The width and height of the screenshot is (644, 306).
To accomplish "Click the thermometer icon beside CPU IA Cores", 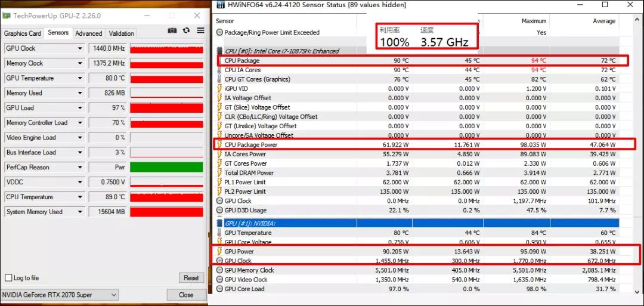I will click(219, 70).
